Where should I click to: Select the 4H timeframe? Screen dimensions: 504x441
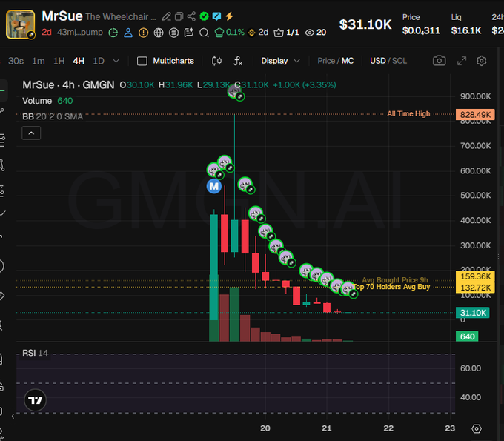click(79, 61)
